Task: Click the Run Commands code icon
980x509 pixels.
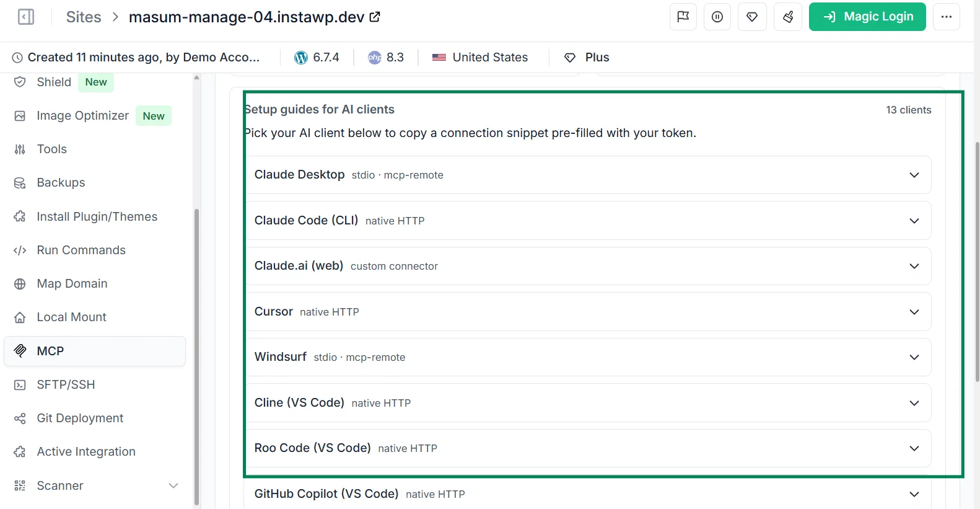Action: [x=20, y=250]
